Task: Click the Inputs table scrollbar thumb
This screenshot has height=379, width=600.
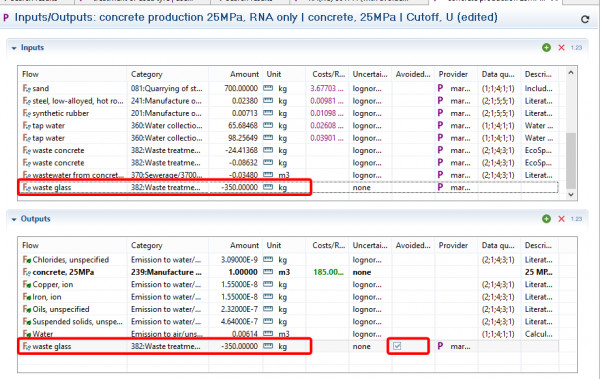Action: (571, 160)
